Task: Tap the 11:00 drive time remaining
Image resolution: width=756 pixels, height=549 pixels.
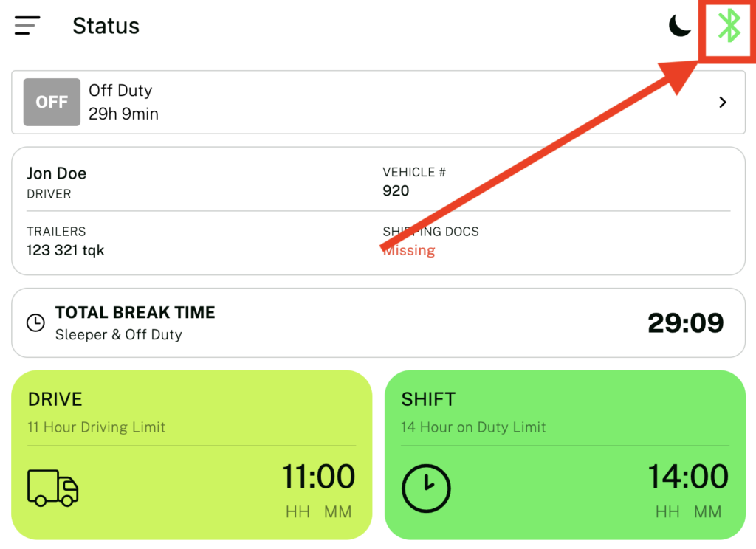Action: click(318, 477)
